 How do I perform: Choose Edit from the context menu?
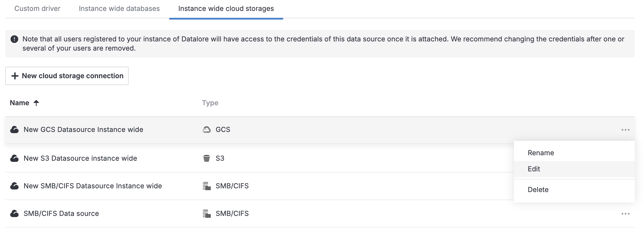[x=534, y=169]
